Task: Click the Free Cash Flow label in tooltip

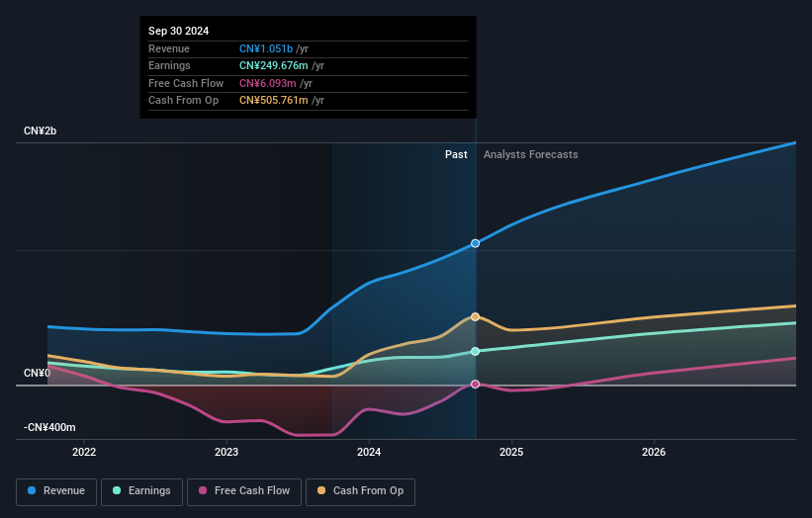Action: point(186,83)
